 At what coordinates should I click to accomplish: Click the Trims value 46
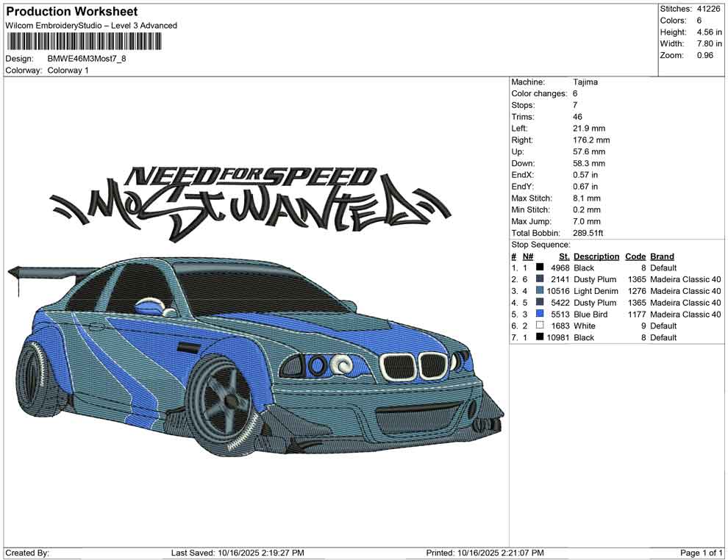(577, 117)
